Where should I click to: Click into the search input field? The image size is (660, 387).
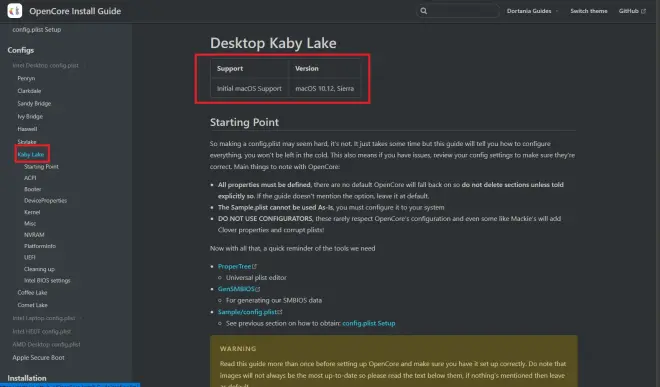point(463,11)
